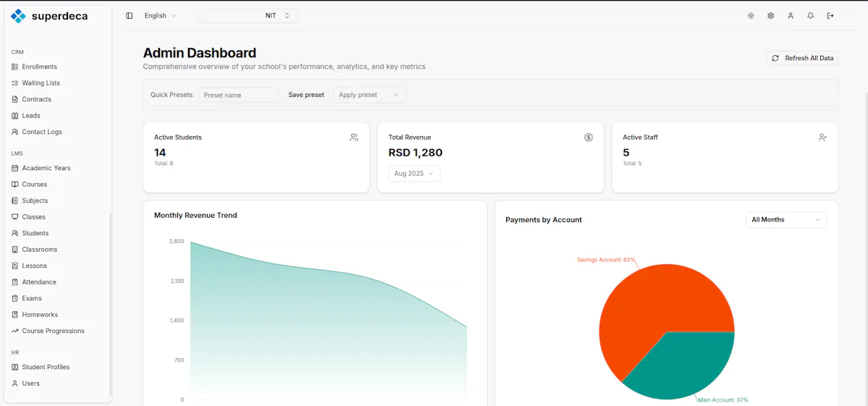The image size is (868, 406).
Task: Click the Attendance calendar icon
Action: click(x=15, y=282)
